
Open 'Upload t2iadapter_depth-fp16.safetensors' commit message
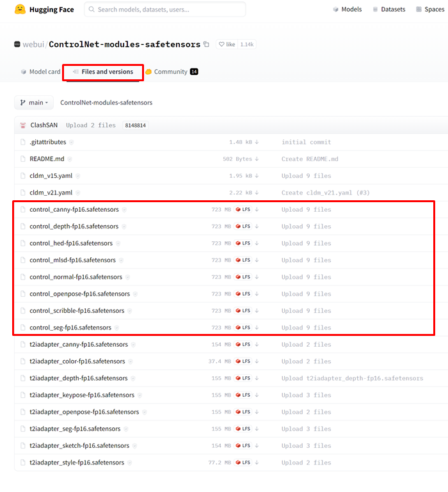tap(352, 378)
